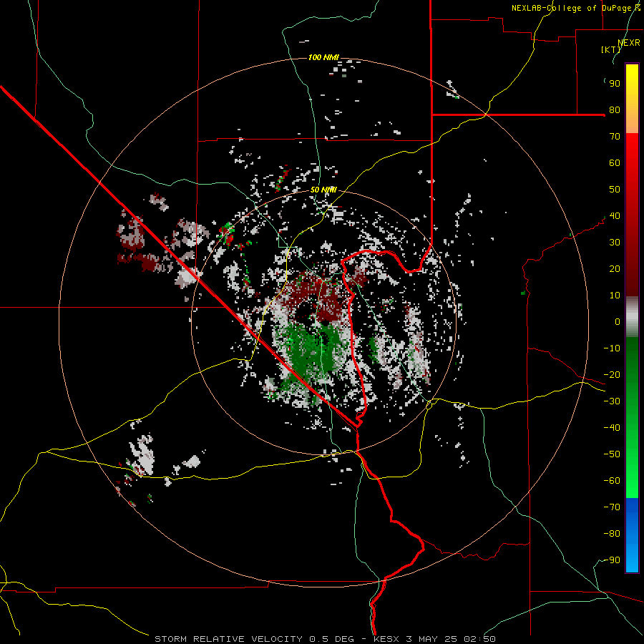Click the "-70" value on the velocity scale
644x644 pixels.
612,507
